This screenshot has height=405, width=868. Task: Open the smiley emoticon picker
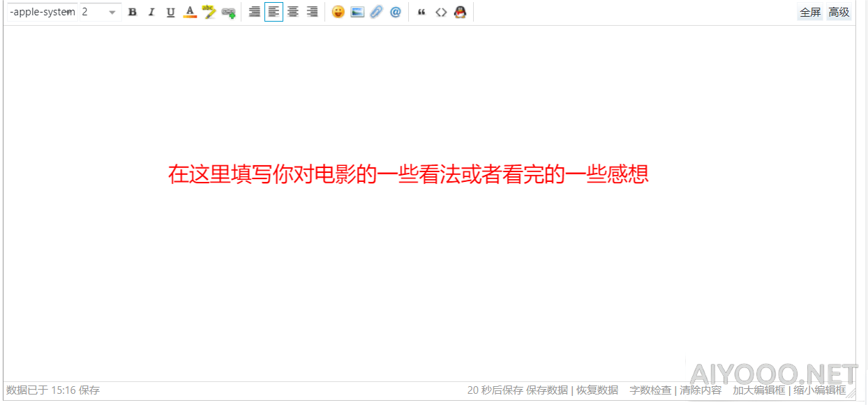tap(338, 12)
